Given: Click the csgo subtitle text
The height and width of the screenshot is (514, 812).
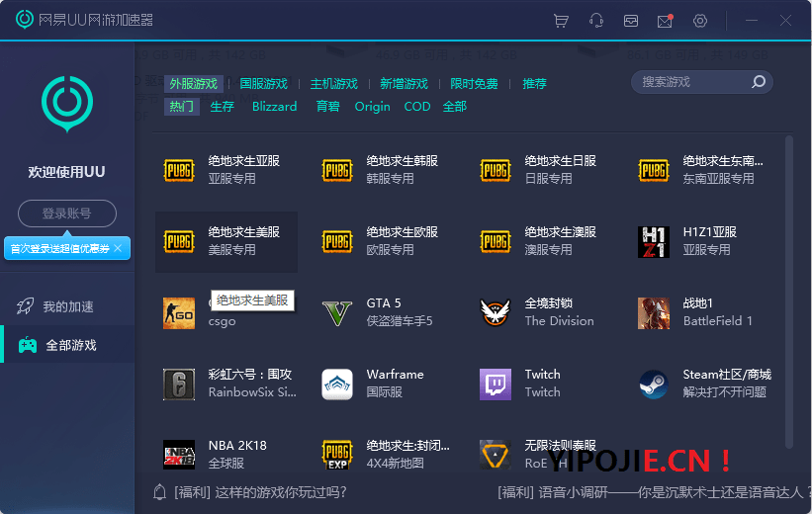Looking at the screenshot, I should [223, 321].
